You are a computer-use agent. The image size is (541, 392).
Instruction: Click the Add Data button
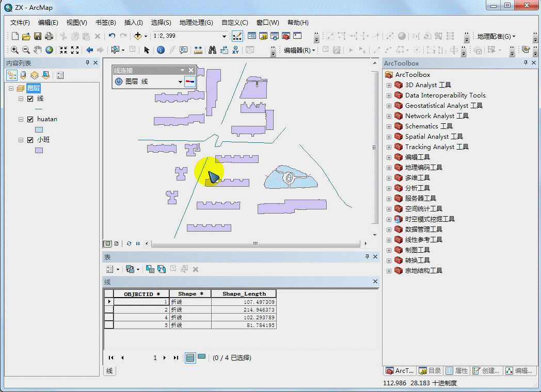coord(138,36)
